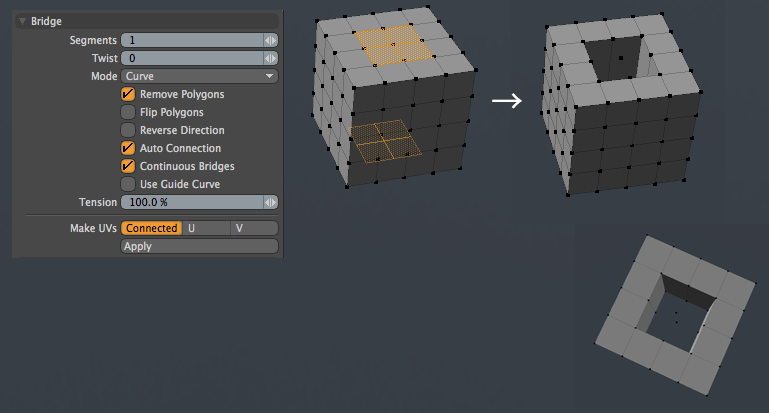Screen dimensions: 769x413
Task: Disable the Auto Connection checkbox
Action: (128, 148)
